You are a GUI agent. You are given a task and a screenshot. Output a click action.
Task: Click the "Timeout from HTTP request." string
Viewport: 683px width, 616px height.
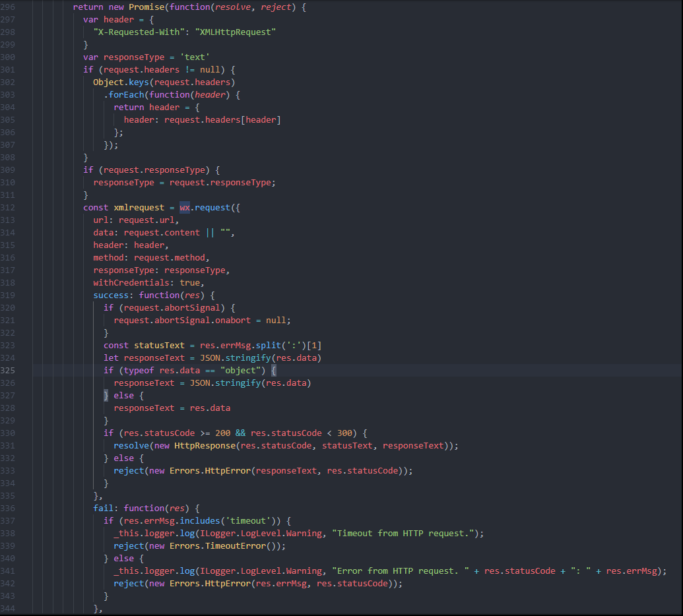click(403, 534)
